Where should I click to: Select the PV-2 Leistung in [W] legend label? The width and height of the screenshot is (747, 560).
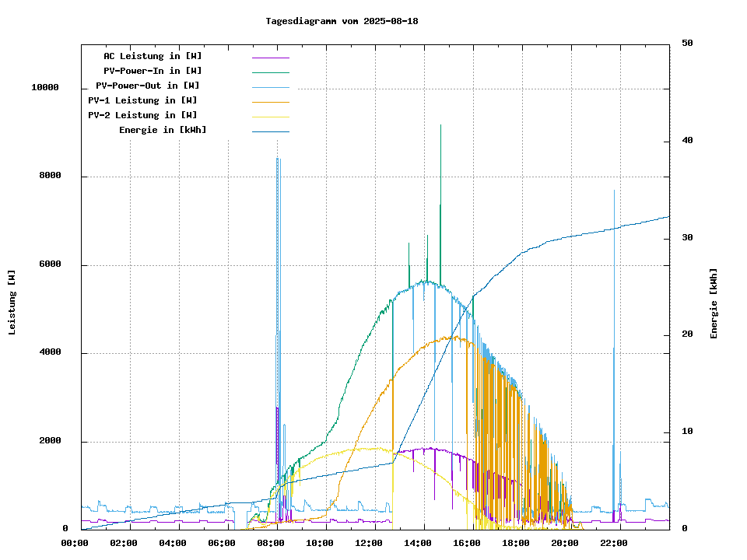click(x=142, y=115)
